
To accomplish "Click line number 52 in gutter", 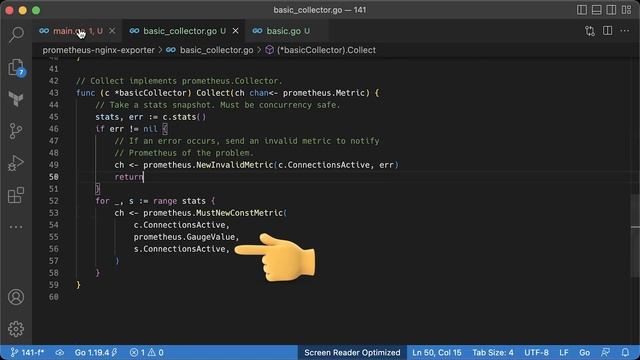I will (54, 201).
